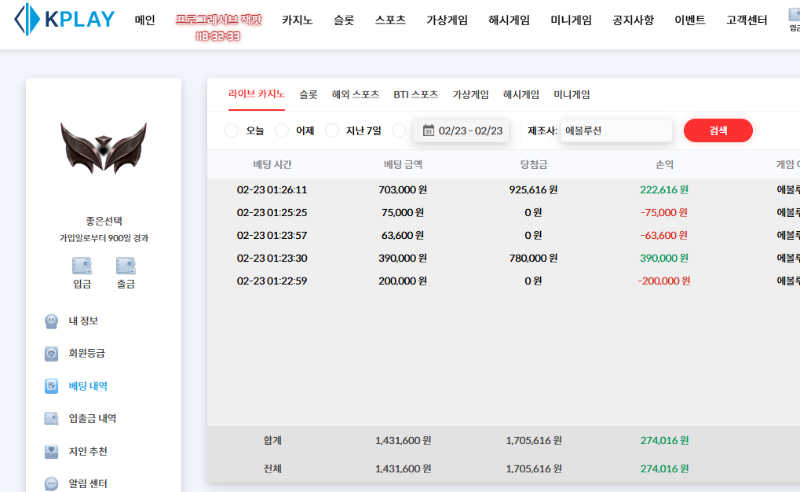The width and height of the screenshot is (800, 492).
Task: Click the green 222,616 원 profit value
Action: click(664, 190)
